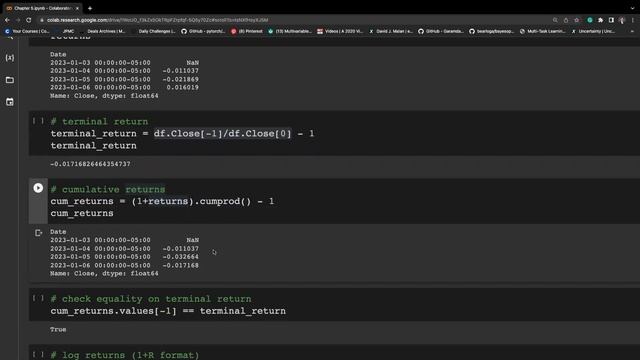This screenshot has height=360, width=640.
Task: Click returns output value 0.016019
Action: [x=182, y=87]
